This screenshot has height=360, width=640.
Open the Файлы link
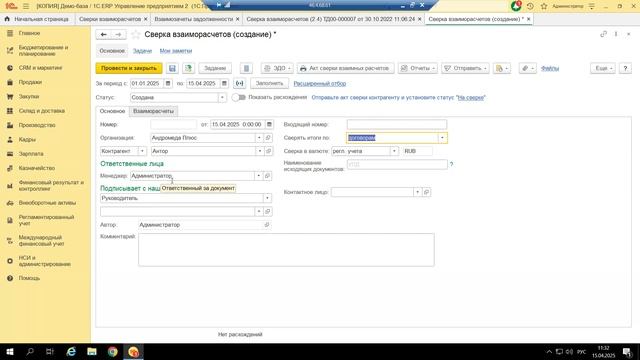coord(550,68)
